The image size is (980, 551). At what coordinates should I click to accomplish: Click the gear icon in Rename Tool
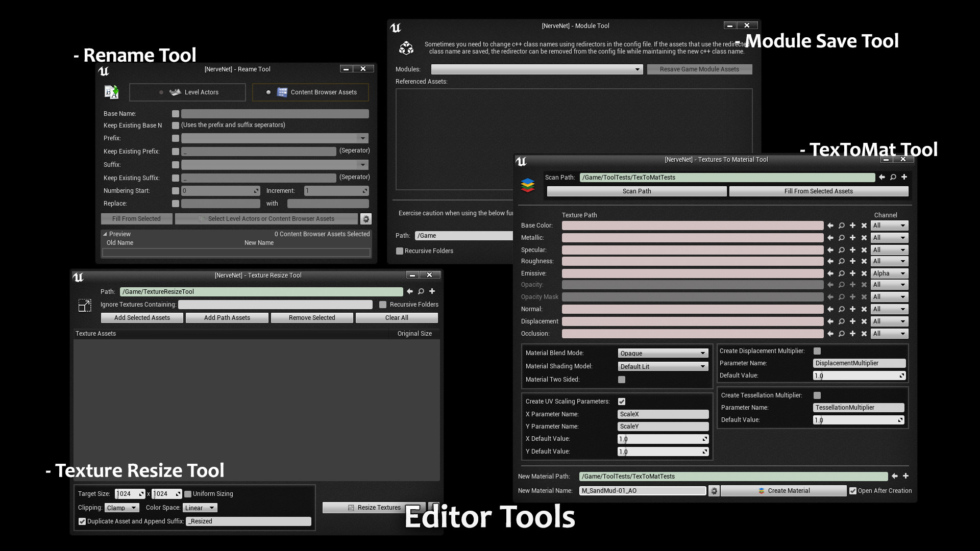click(365, 219)
